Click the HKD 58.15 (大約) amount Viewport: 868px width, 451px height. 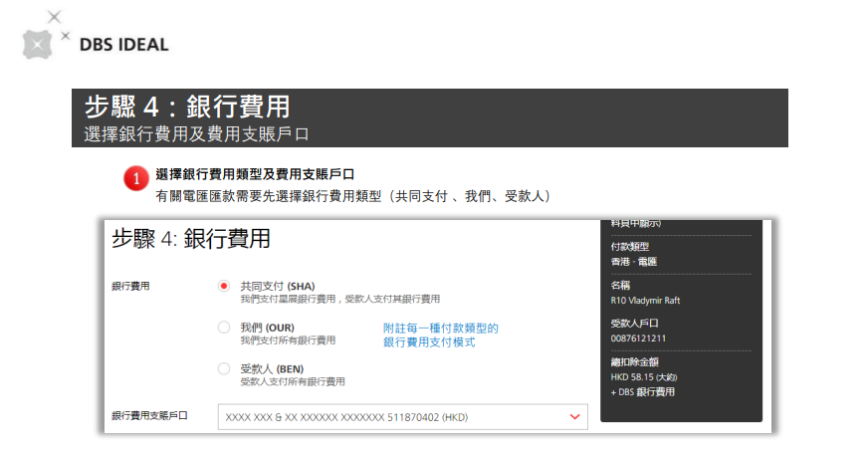tap(644, 377)
